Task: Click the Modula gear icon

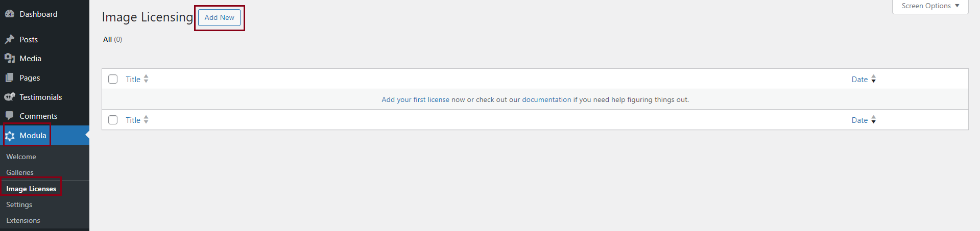Action: [10, 136]
